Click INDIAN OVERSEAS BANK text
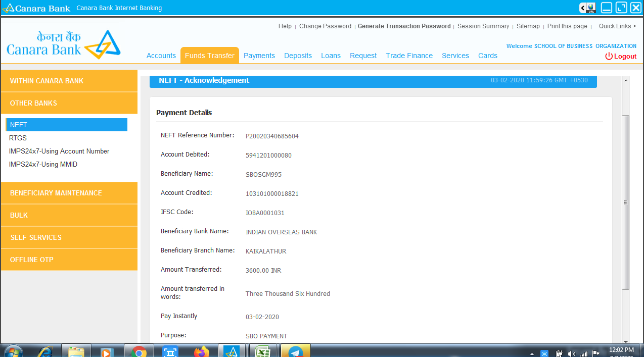The width and height of the screenshot is (644, 357). (x=281, y=232)
